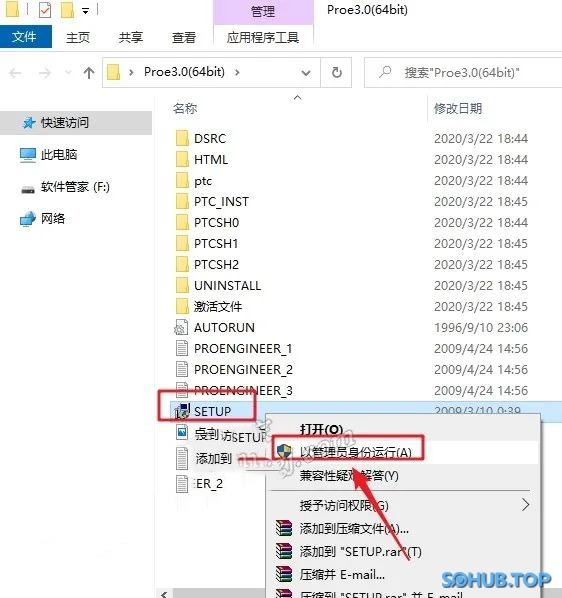Image resolution: width=562 pixels, height=598 pixels.
Task: Sort by 名称 column header
Action: (185, 109)
